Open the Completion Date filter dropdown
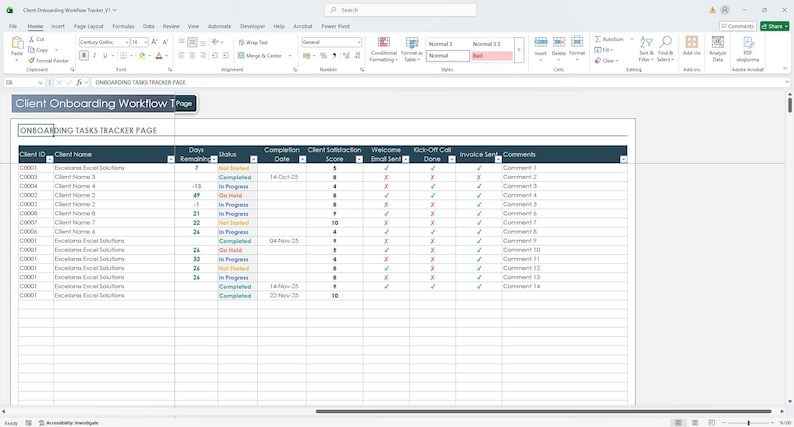Image resolution: width=794 pixels, height=427 pixels. click(302, 159)
